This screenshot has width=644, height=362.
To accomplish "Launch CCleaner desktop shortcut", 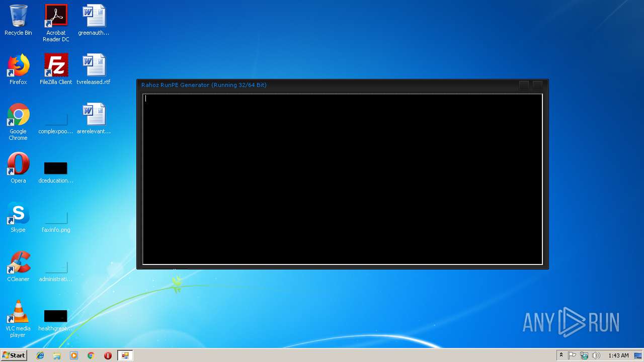I will click(18, 266).
